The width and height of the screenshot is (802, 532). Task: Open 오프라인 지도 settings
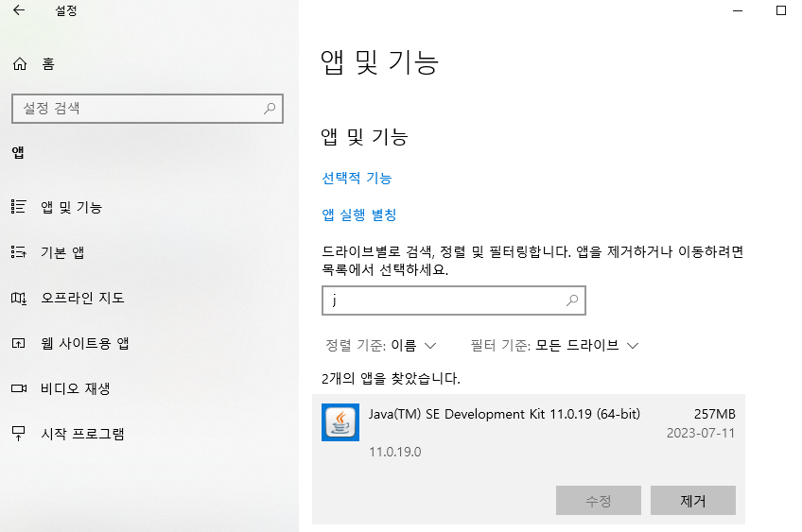pos(82,298)
